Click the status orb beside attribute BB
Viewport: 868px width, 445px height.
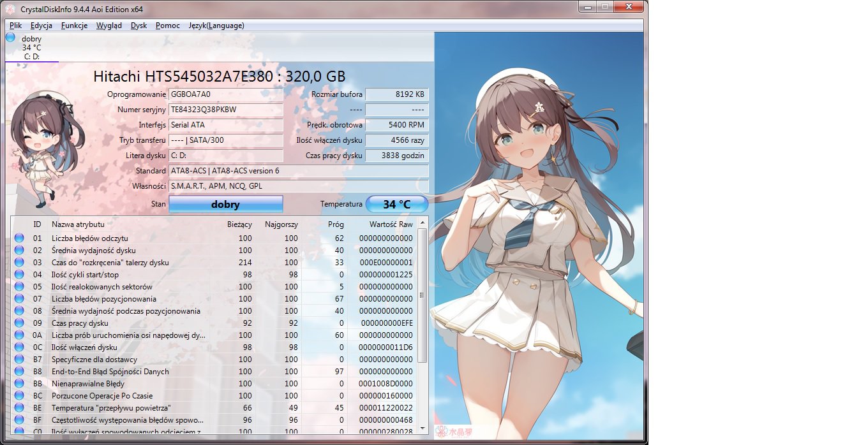pyautogui.click(x=19, y=383)
